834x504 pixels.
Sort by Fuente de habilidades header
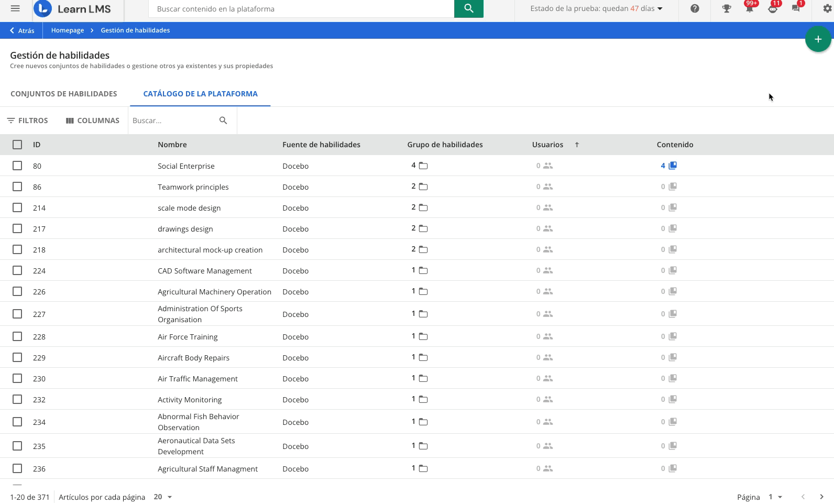pos(321,145)
